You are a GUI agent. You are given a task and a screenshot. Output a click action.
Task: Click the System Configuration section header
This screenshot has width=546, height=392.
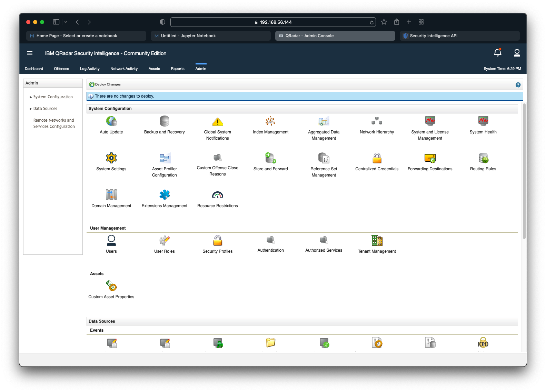302,109
